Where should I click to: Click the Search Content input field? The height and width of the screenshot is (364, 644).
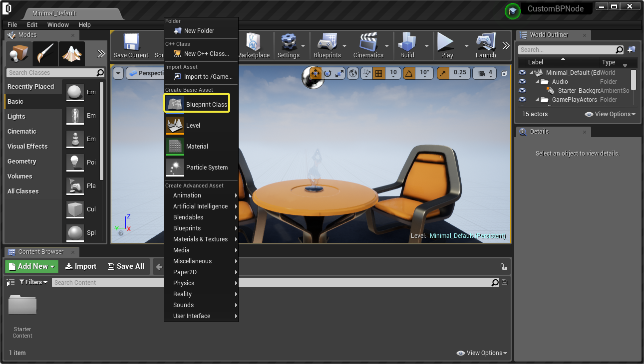point(270,283)
